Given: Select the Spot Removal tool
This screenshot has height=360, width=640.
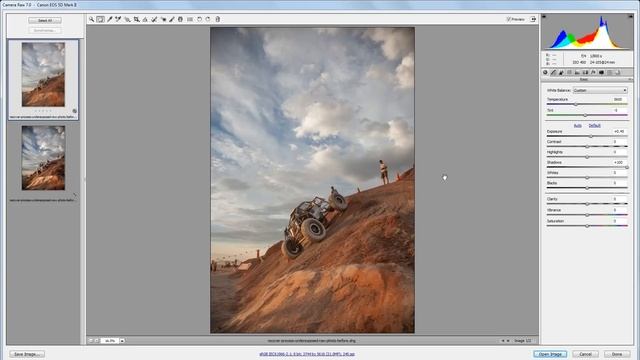Looking at the screenshot, I should 154,19.
